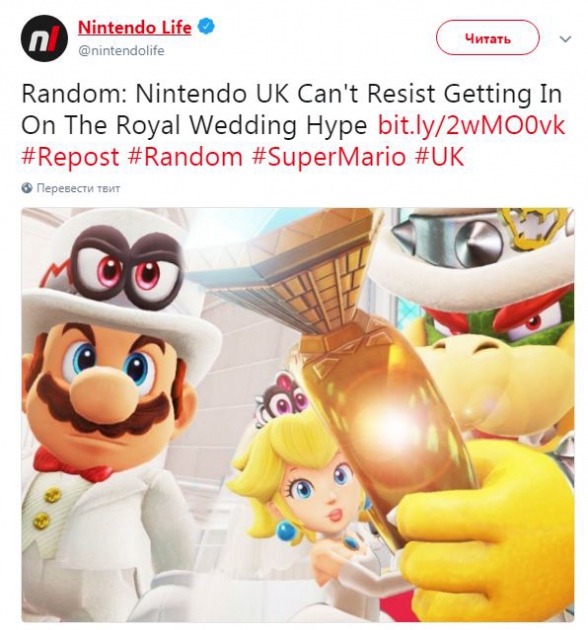Open the @nintendolife handle link

(121, 51)
